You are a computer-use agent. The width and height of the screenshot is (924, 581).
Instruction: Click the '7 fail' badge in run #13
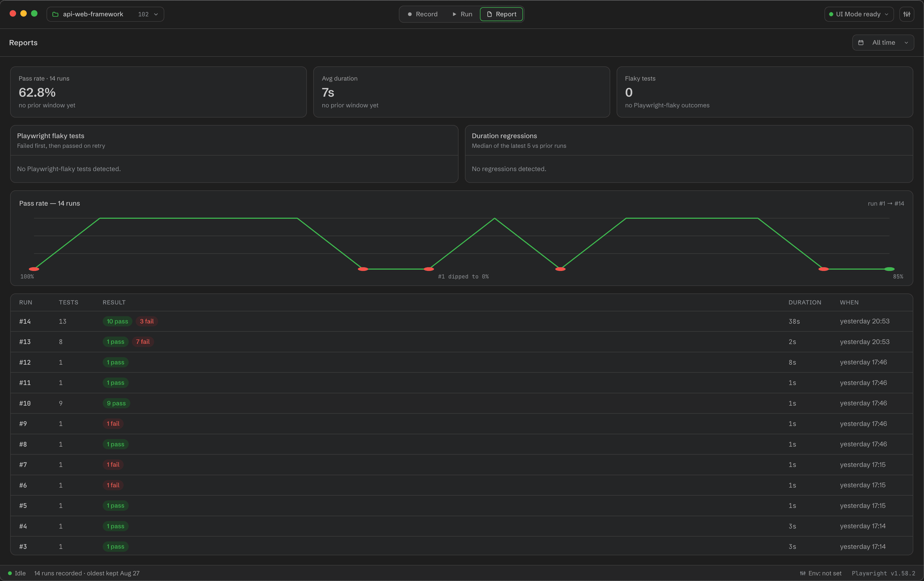(x=143, y=342)
